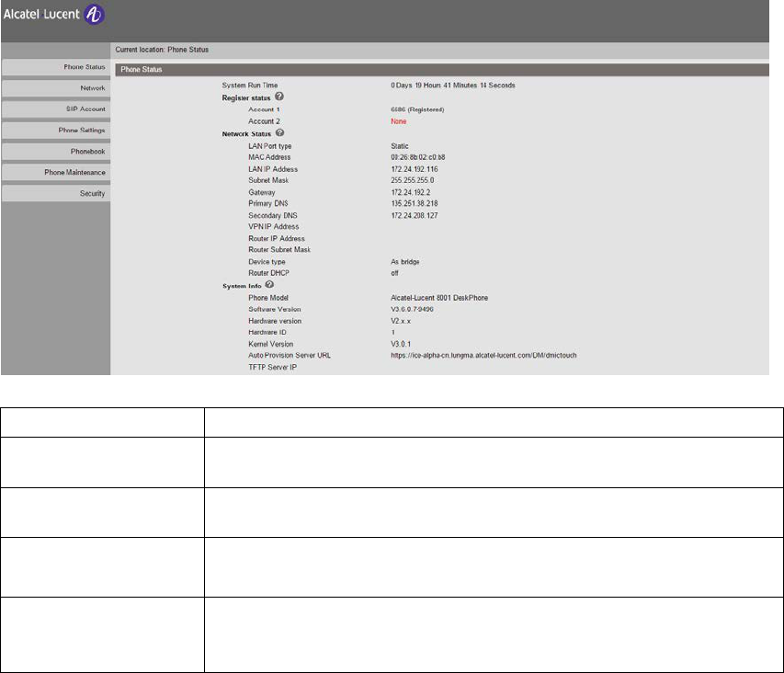
Task: Open the Security sidebar tab
Action: pos(56,193)
